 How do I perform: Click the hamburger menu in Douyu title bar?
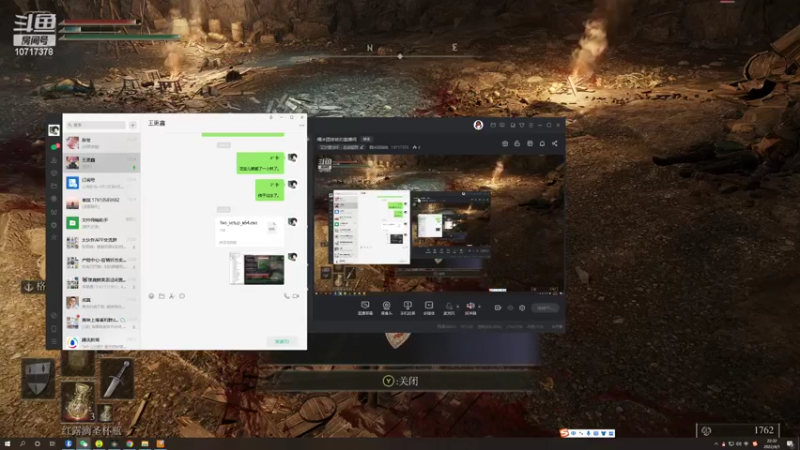coord(531,125)
